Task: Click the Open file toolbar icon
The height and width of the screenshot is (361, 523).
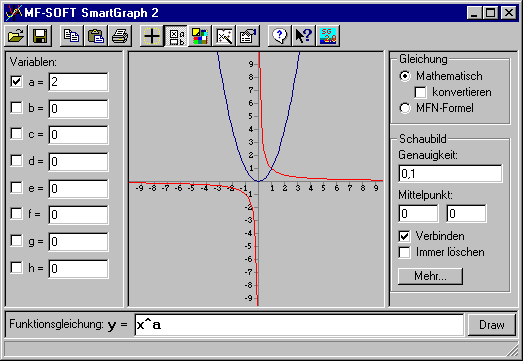Action: pos(16,36)
